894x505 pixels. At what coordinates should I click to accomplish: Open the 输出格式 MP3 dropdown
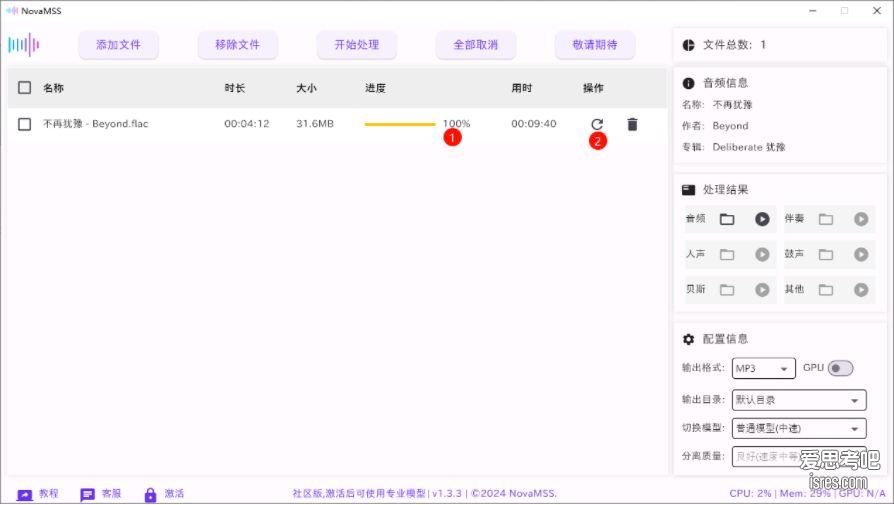(x=763, y=368)
